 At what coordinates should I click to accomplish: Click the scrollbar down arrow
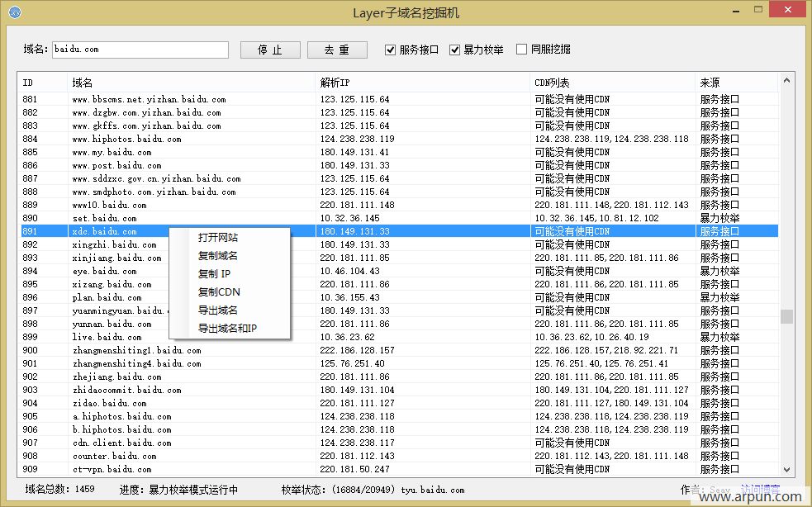tap(786, 470)
